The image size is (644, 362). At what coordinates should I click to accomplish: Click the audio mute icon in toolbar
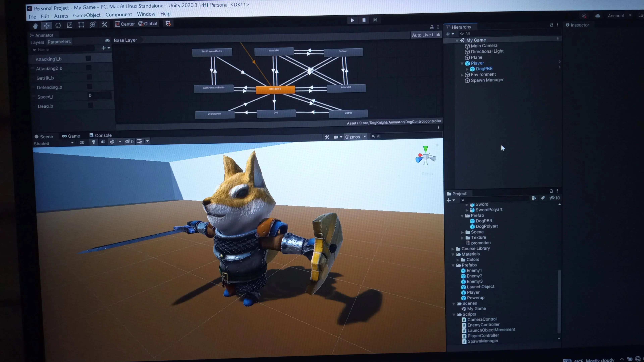coord(102,141)
